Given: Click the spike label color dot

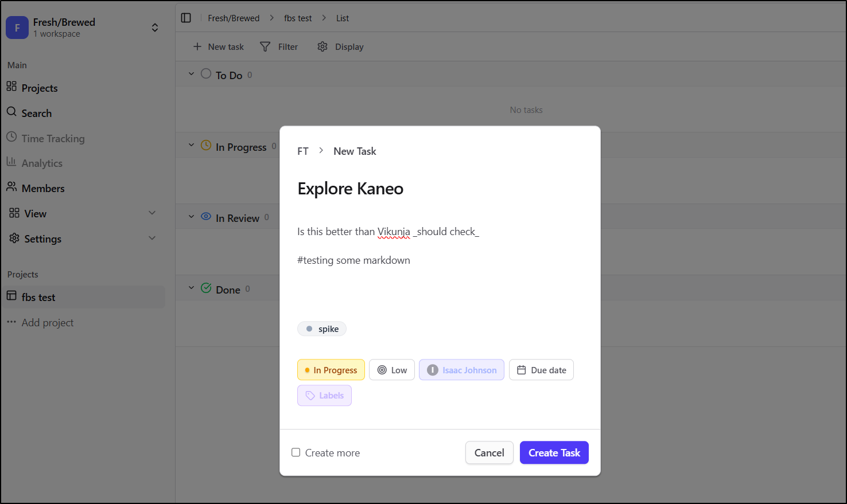Looking at the screenshot, I should 309,329.
